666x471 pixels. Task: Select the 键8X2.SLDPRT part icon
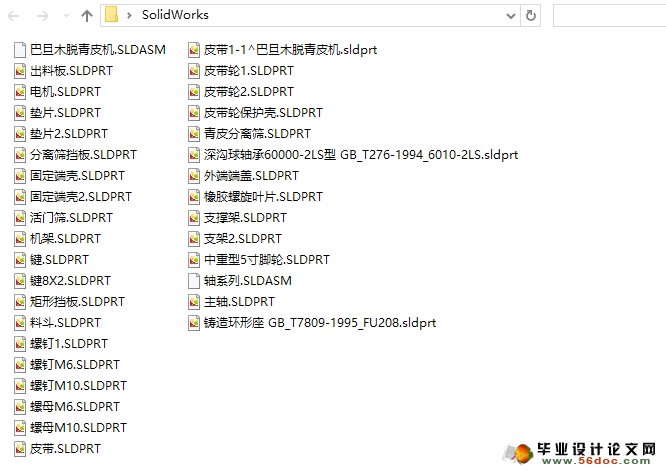pos(20,281)
